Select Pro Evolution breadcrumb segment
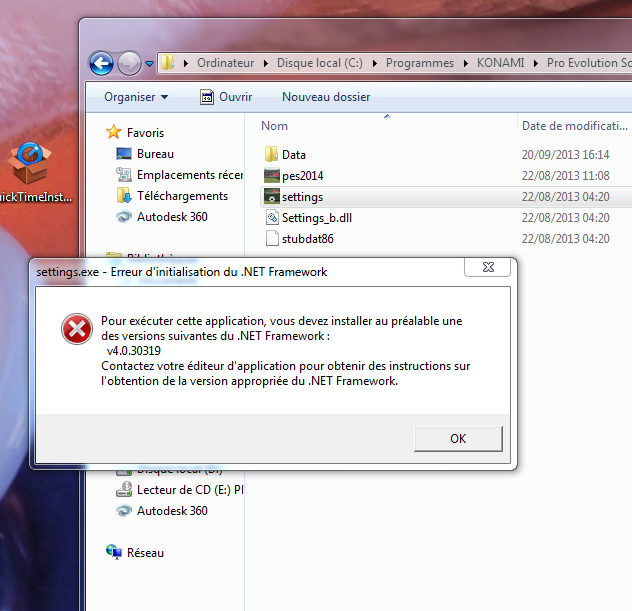Image resolution: width=632 pixels, height=611 pixels. click(x=589, y=63)
